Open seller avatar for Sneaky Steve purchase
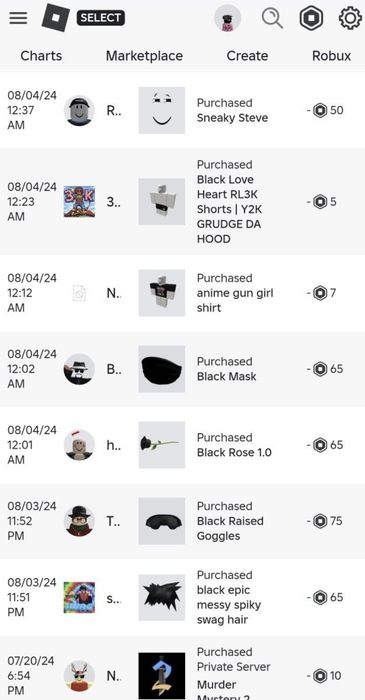This screenshot has height=700, width=365. [x=79, y=110]
